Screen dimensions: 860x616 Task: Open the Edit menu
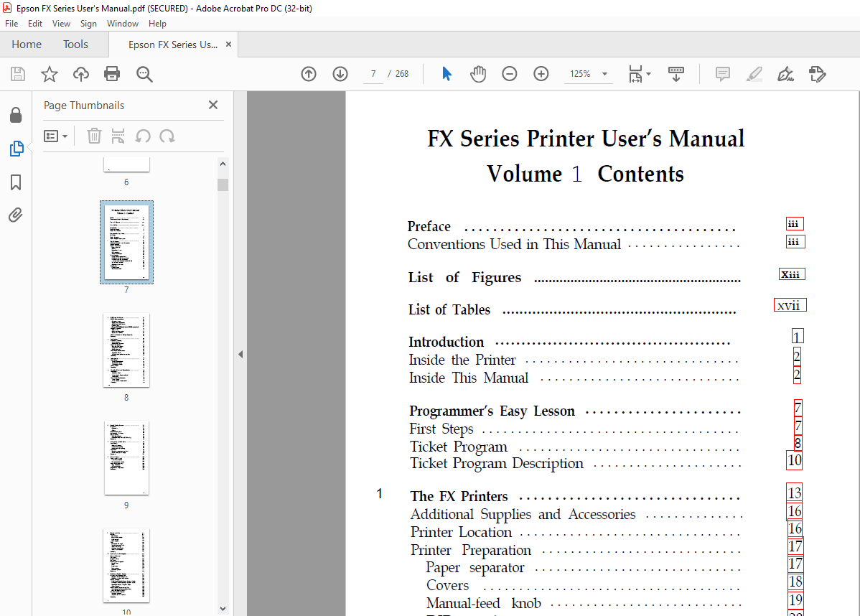pyautogui.click(x=35, y=24)
